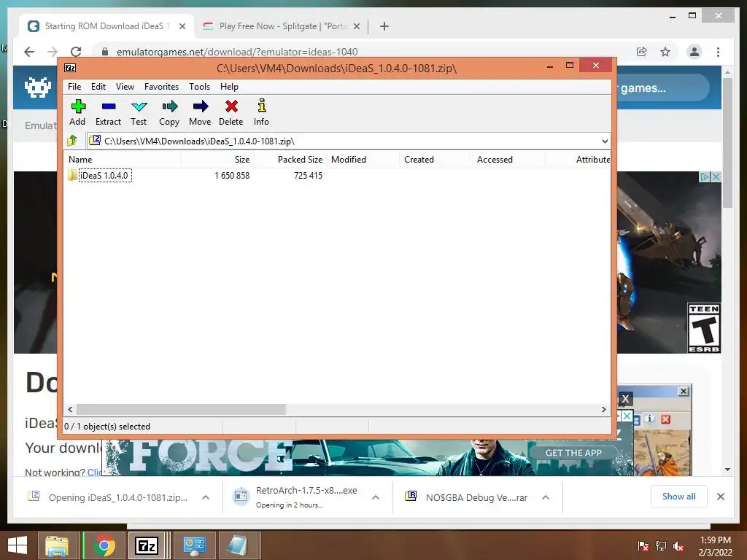The image size is (747, 560).
Task: Open new Chrome tab
Action: tap(384, 26)
